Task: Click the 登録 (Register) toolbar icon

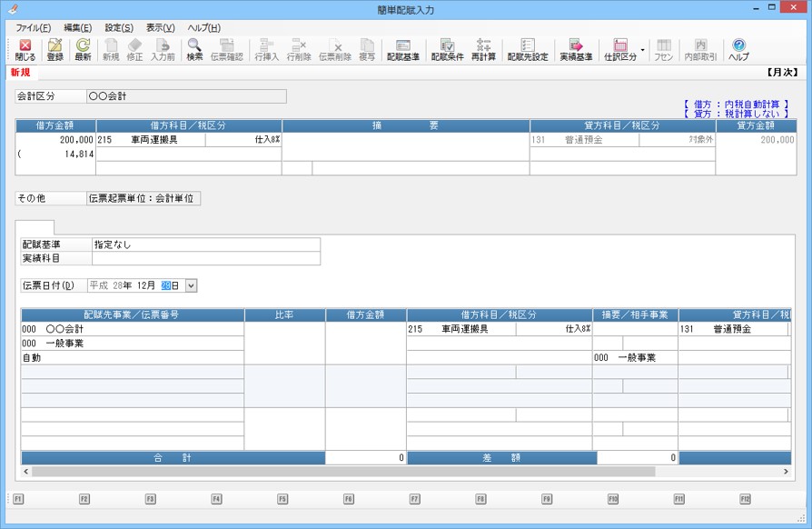Action: click(54, 49)
